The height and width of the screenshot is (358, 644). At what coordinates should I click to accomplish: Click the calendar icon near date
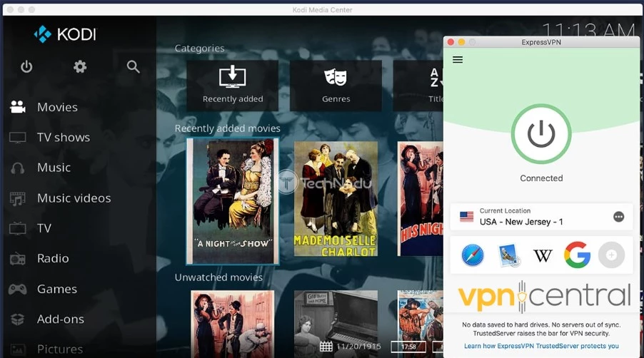click(x=326, y=347)
